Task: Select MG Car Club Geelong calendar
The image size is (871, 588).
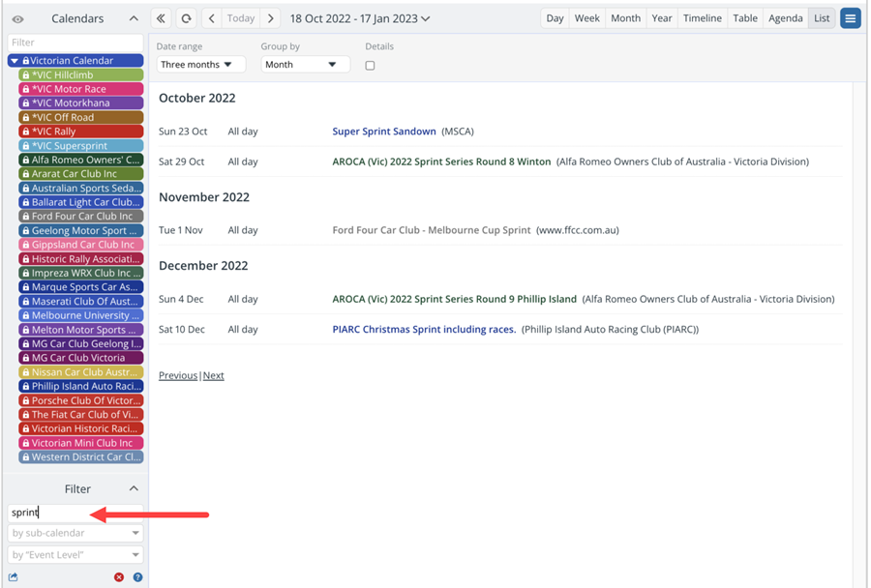Action: coord(81,343)
